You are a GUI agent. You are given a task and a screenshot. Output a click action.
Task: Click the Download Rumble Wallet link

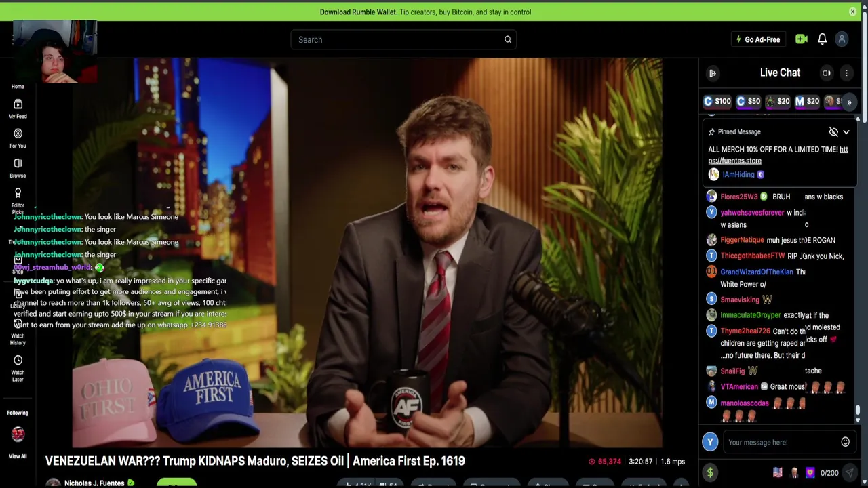358,12
